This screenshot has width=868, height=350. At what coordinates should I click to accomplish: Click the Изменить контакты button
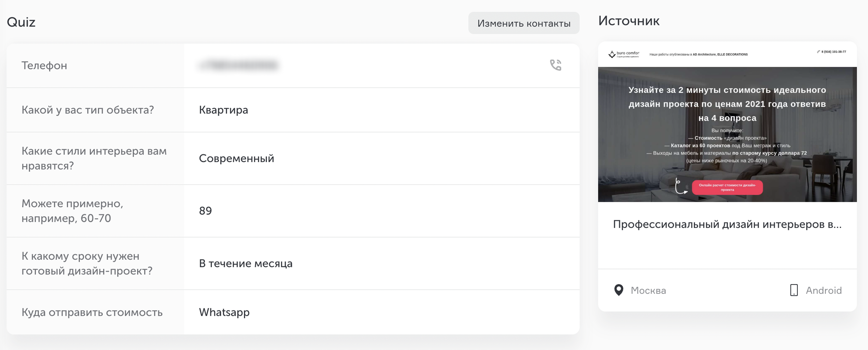point(524,23)
